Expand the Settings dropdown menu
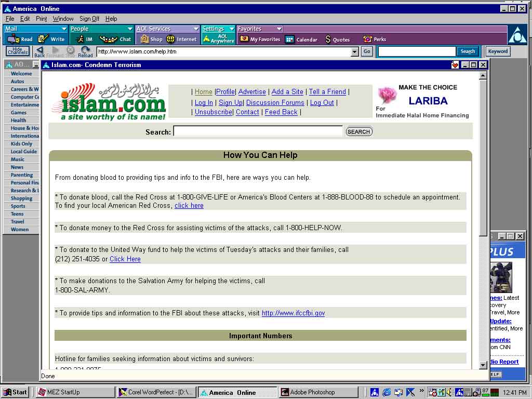532x399 pixels. [218, 29]
